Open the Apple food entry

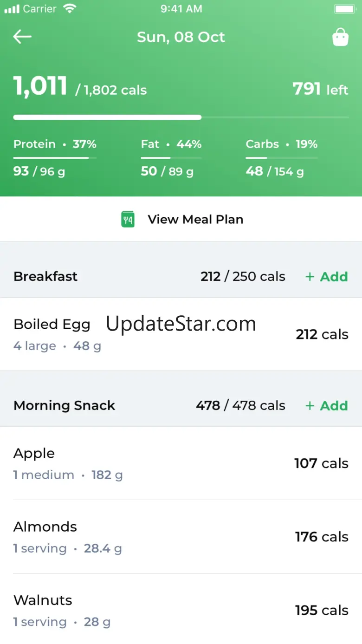point(181,463)
